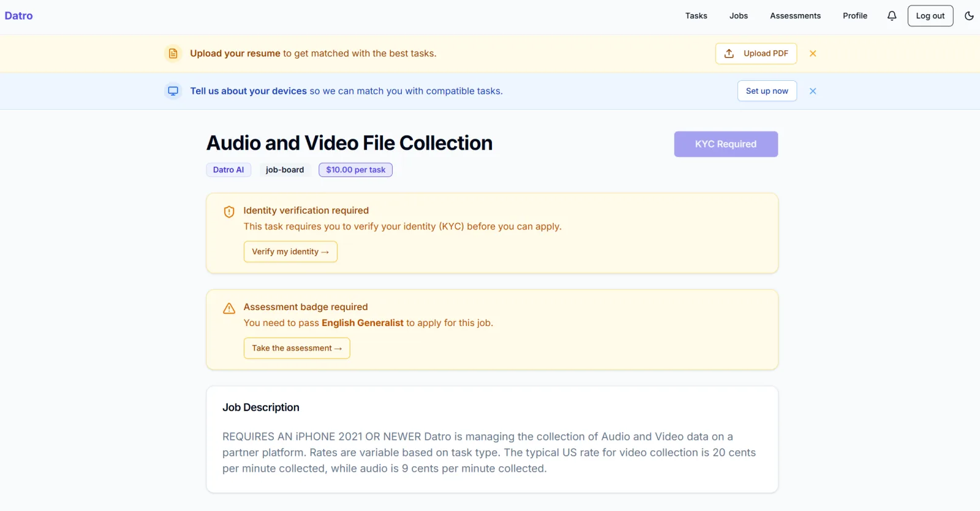
Task: Click Take the assessment button
Action: click(x=297, y=349)
